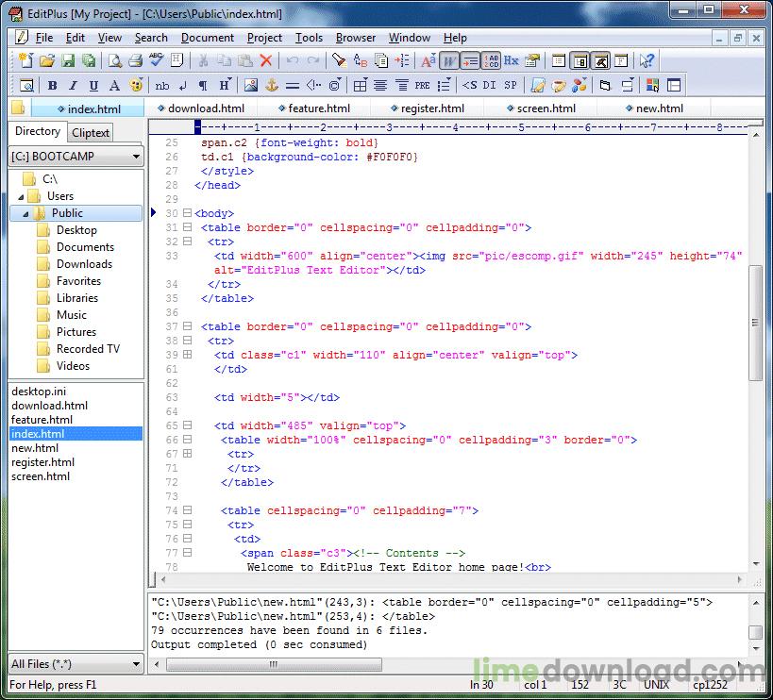Click the Replace A-to-B icon
Screen dimensions: 773x700
[361, 60]
